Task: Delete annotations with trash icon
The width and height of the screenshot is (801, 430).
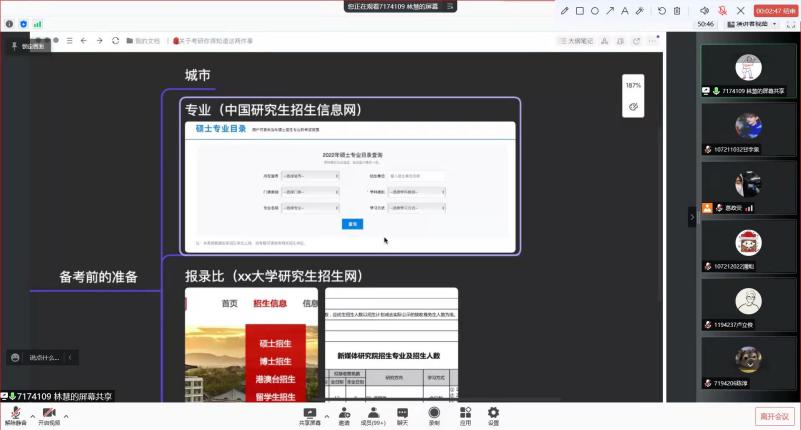Action: [x=677, y=11]
